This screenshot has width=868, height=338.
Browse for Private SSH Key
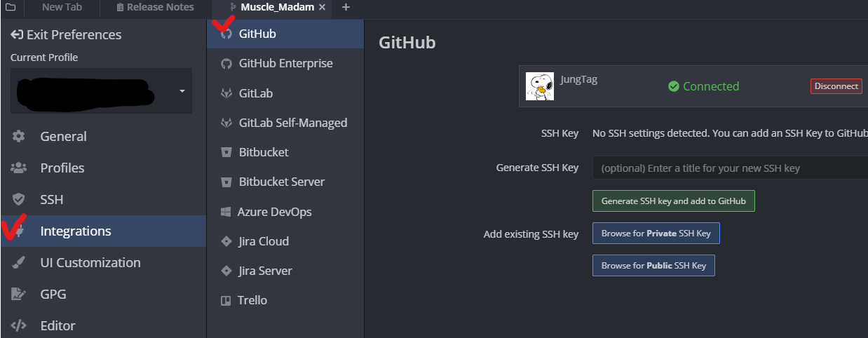(656, 234)
